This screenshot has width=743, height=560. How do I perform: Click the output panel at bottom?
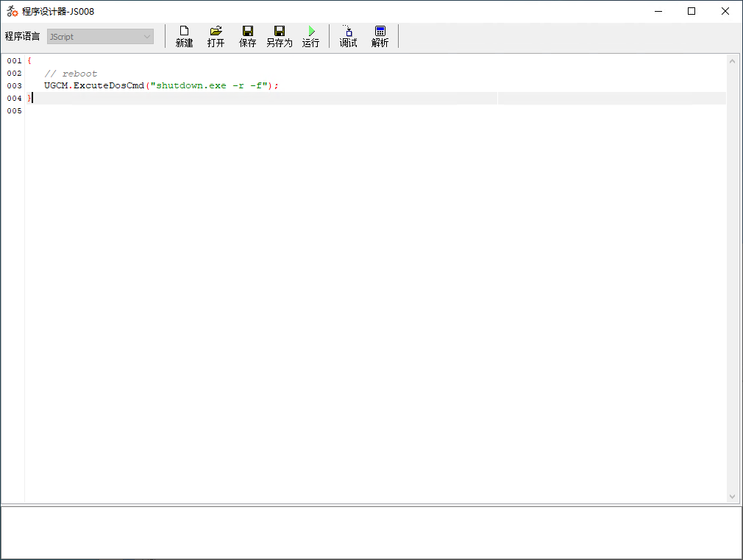point(371,533)
